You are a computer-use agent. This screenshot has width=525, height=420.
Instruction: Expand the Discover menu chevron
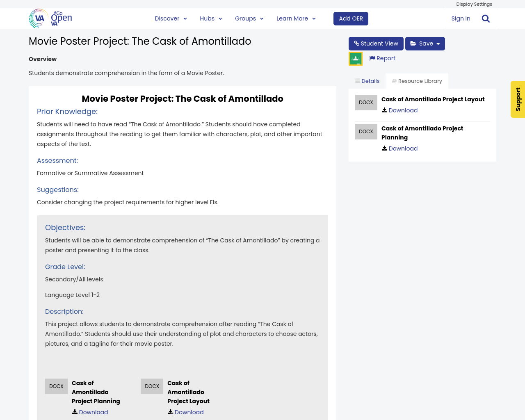click(185, 18)
